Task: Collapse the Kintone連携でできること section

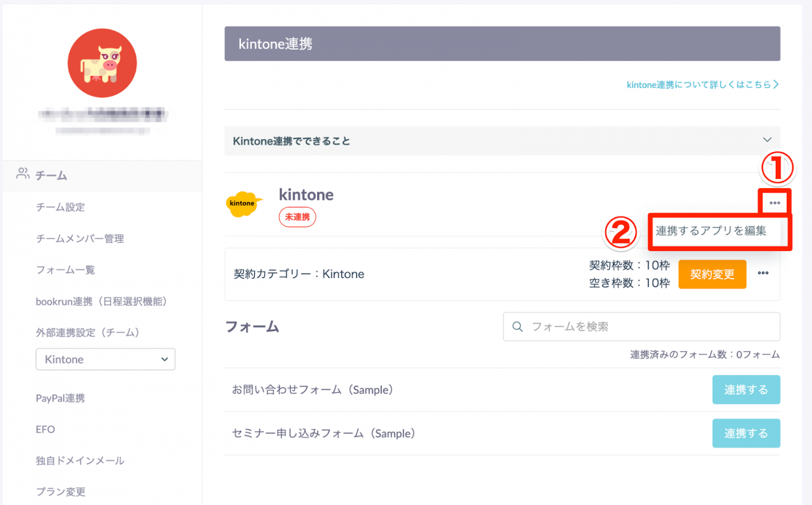Action: click(x=767, y=141)
